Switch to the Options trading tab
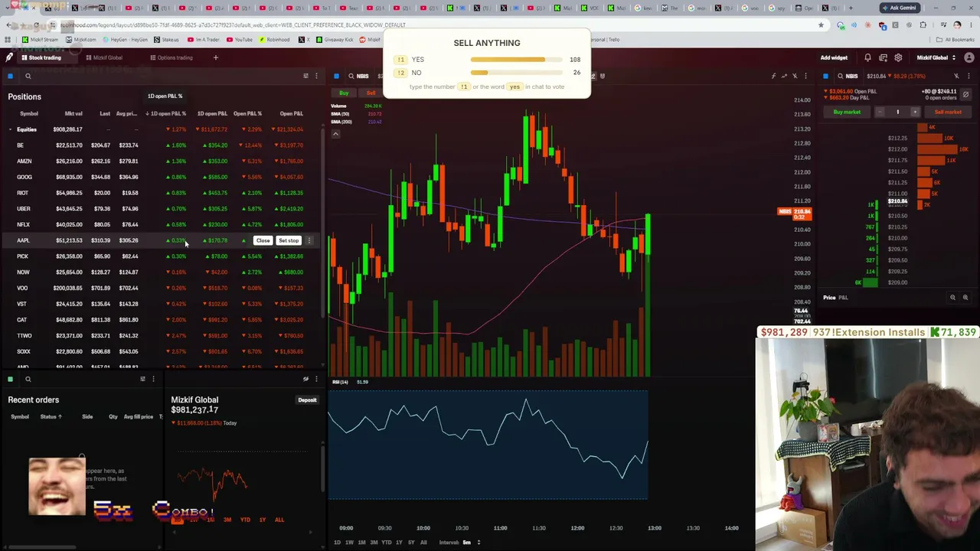The width and height of the screenshot is (980, 551). pyautogui.click(x=171, y=57)
